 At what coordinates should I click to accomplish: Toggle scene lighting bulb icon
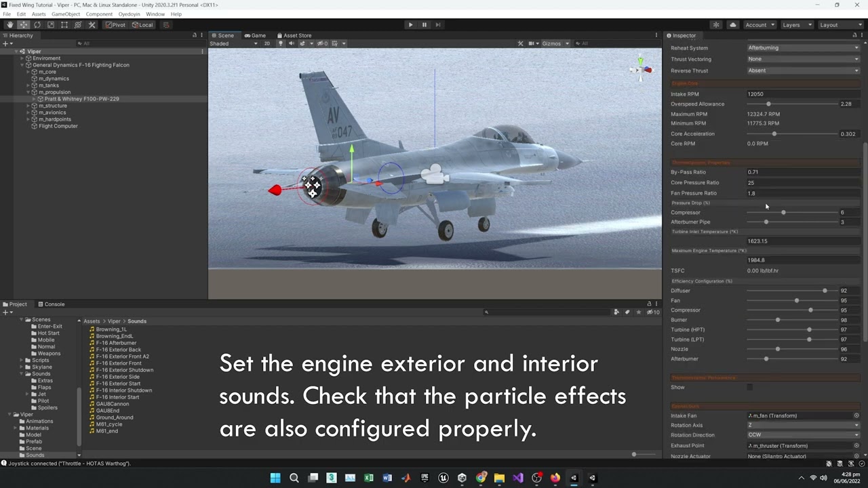pyautogui.click(x=281, y=43)
